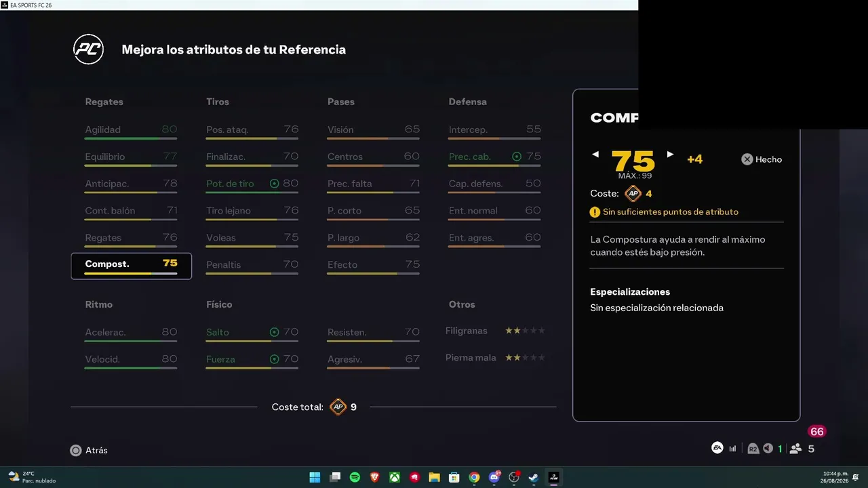Select the Centros attribute row
This screenshot has height=488, width=868.
373,158
